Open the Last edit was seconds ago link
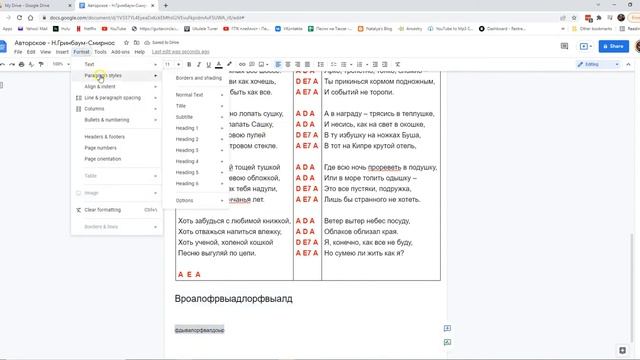 (180, 52)
